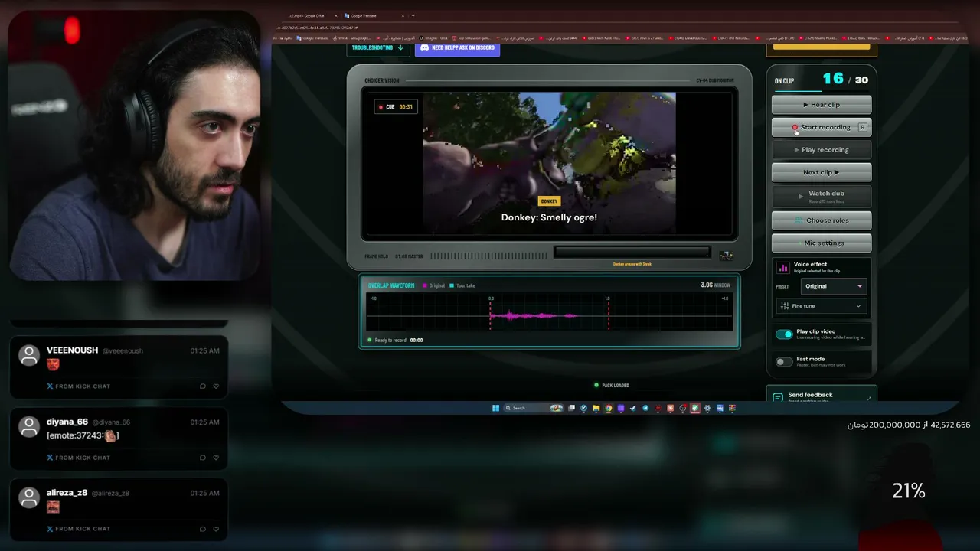Image resolution: width=980 pixels, height=551 pixels.
Task: Click the @diyana_66 handle
Action: click(111, 422)
